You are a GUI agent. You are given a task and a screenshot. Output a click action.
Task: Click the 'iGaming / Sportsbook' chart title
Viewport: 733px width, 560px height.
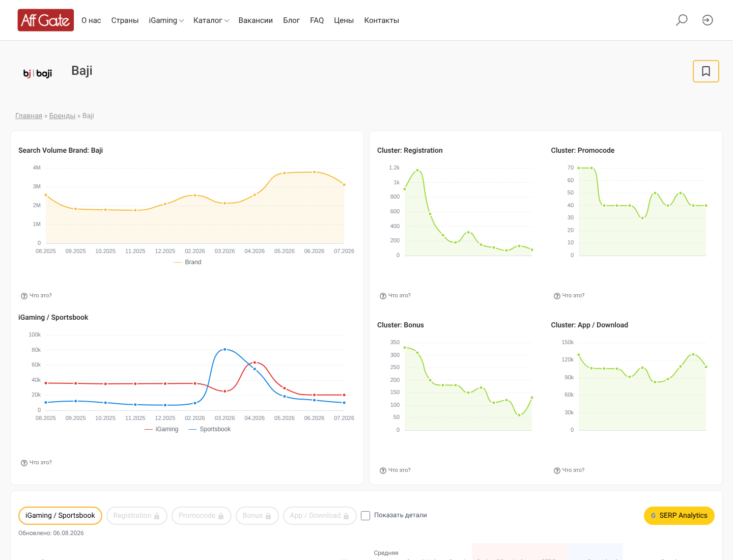coord(53,317)
